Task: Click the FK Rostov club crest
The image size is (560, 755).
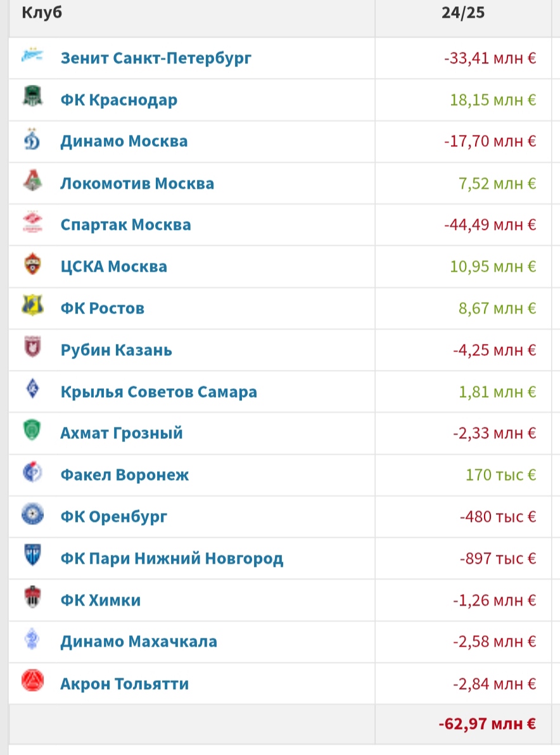Action: [32, 305]
